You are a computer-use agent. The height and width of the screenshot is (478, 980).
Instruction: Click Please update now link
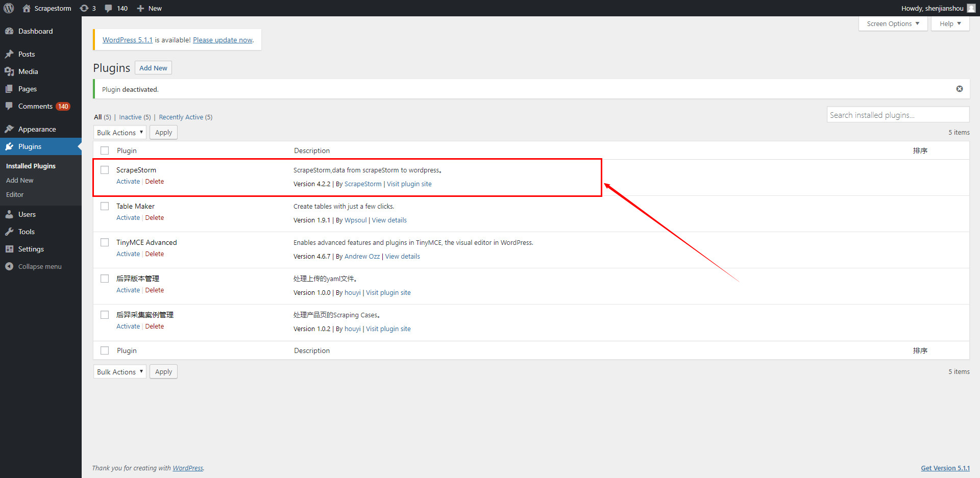(223, 40)
